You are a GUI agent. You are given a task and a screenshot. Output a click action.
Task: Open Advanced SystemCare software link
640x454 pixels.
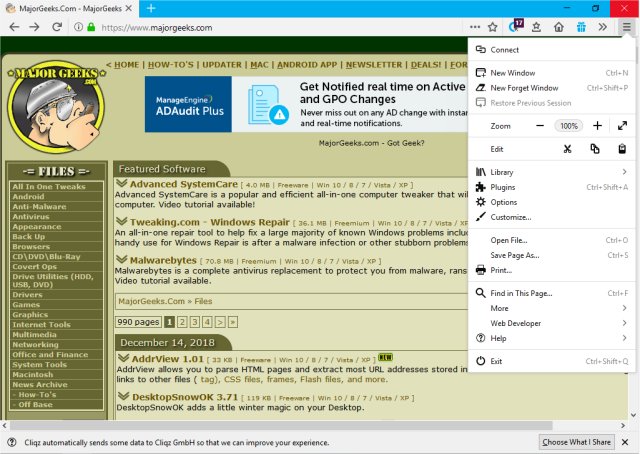tap(184, 184)
